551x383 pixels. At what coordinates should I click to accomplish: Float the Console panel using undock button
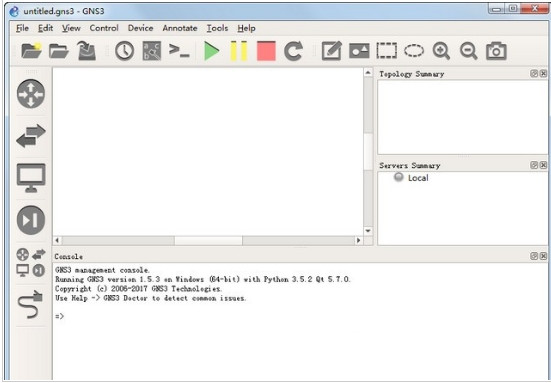click(534, 256)
